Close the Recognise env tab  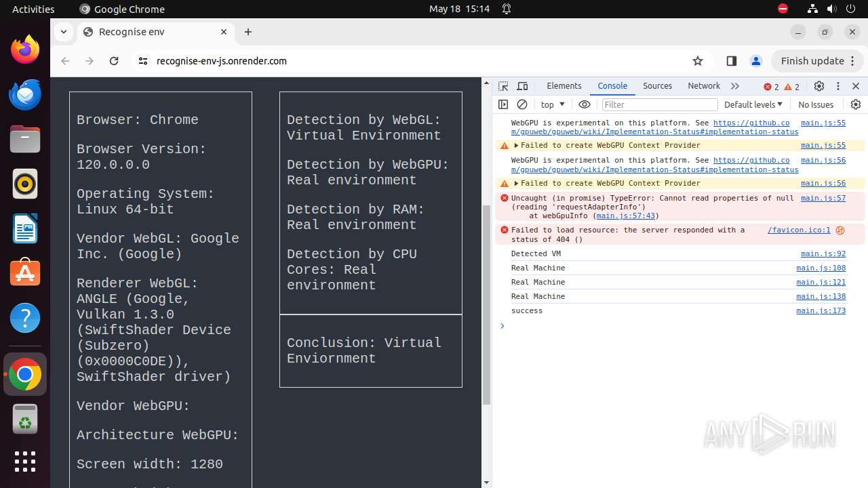(x=224, y=32)
